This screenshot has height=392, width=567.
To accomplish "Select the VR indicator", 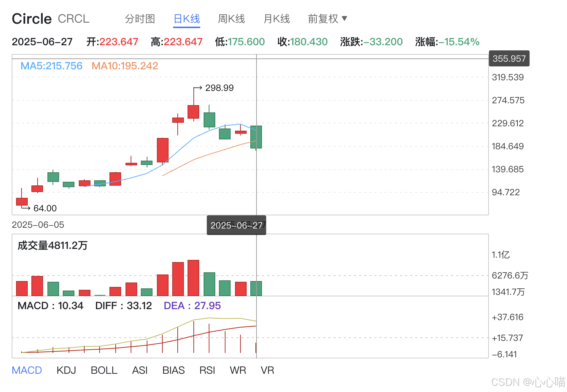I will (x=267, y=370).
